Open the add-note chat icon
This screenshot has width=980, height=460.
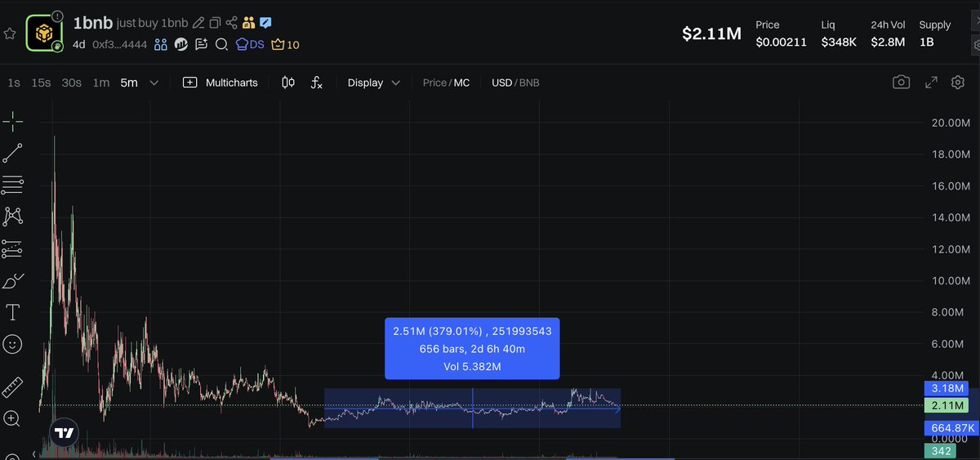click(x=201, y=44)
